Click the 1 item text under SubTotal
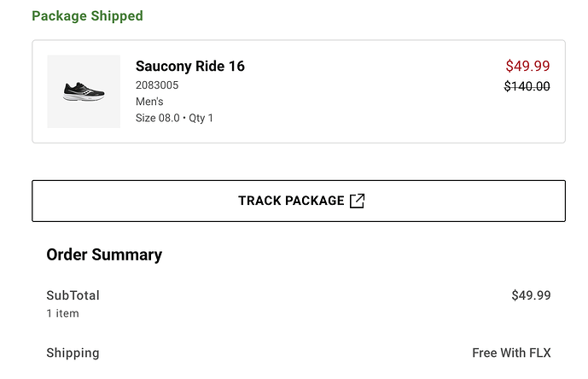588x379 pixels. (x=62, y=313)
